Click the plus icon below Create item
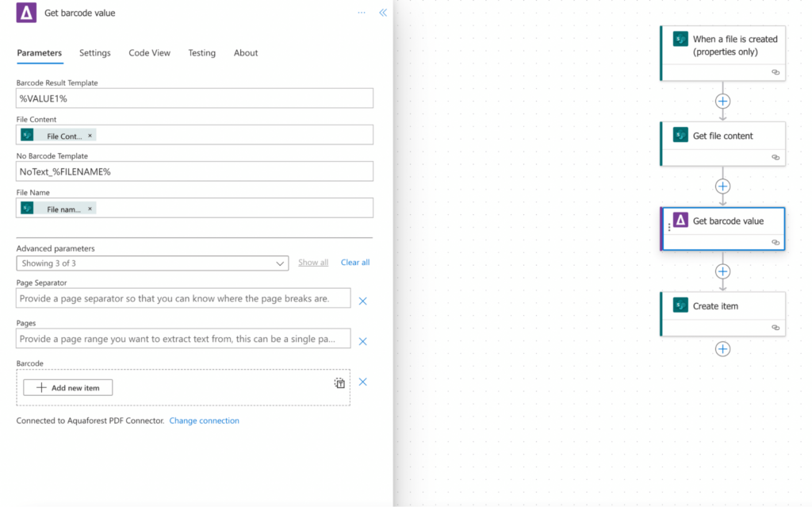 [722, 348]
